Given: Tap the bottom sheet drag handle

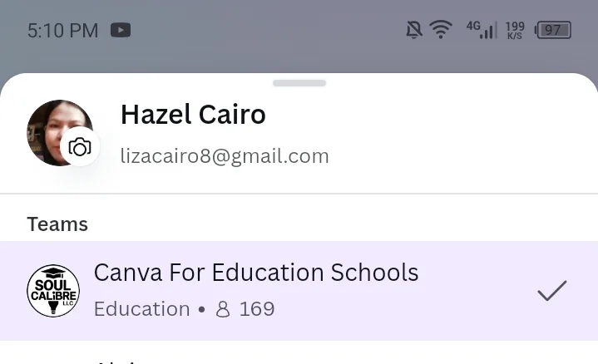Looking at the screenshot, I should click(299, 83).
